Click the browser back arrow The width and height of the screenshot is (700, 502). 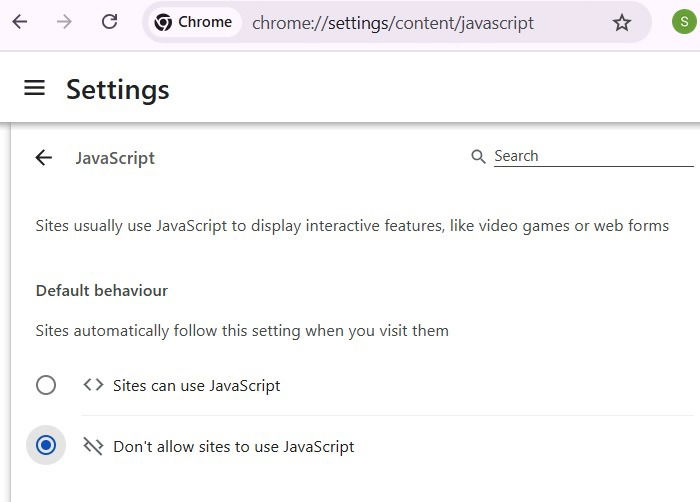(x=20, y=22)
